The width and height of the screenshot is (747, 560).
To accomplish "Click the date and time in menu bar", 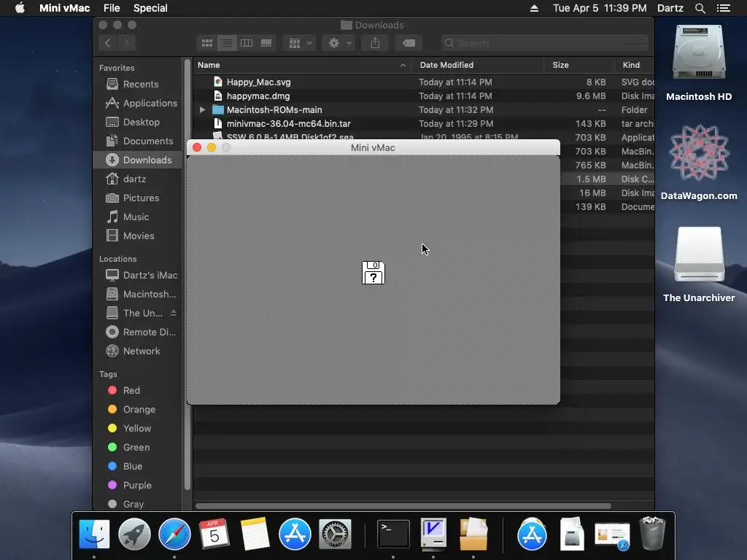I will (x=600, y=8).
